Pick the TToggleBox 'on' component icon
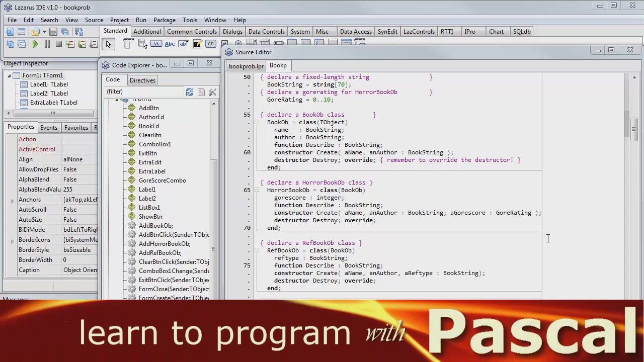The width and height of the screenshot is (644, 362). [x=211, y=44]
